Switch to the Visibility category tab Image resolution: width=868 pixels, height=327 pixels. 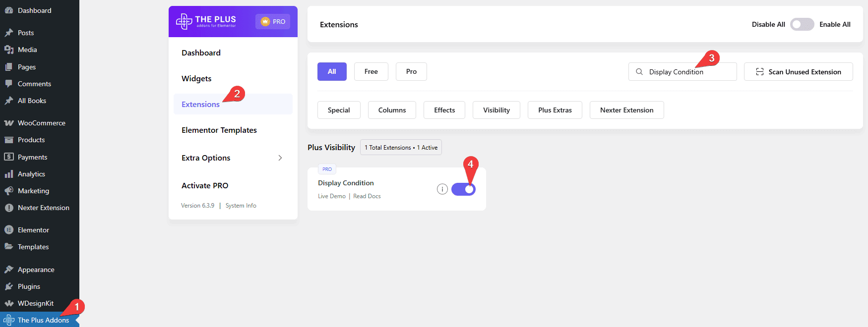tap(496, 110)
